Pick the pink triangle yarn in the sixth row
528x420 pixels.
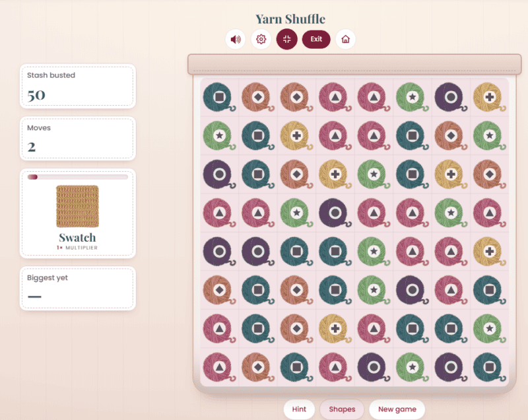click(451, 290)
